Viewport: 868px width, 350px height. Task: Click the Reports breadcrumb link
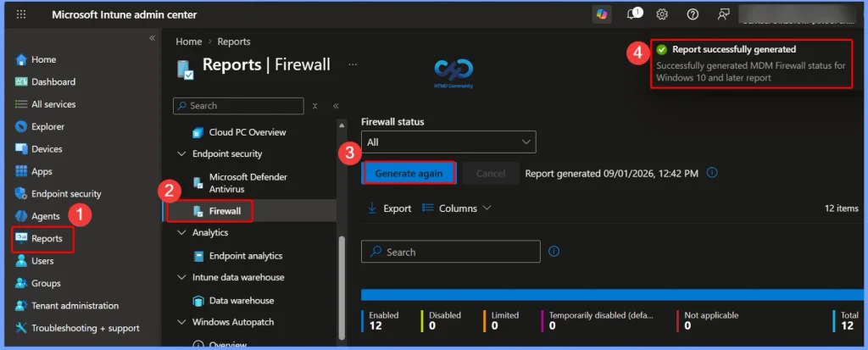click(234, 42)
